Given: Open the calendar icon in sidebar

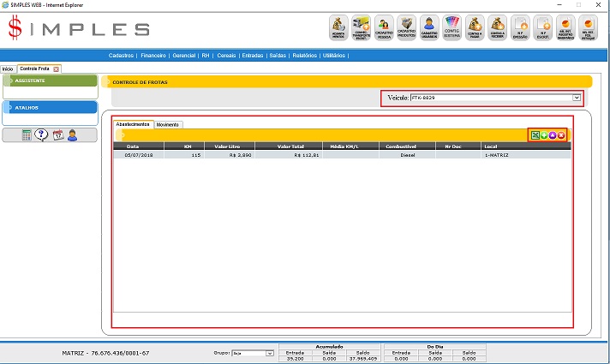Looking at the screenshot, I should pyautogui.click(x=57, y=134).
